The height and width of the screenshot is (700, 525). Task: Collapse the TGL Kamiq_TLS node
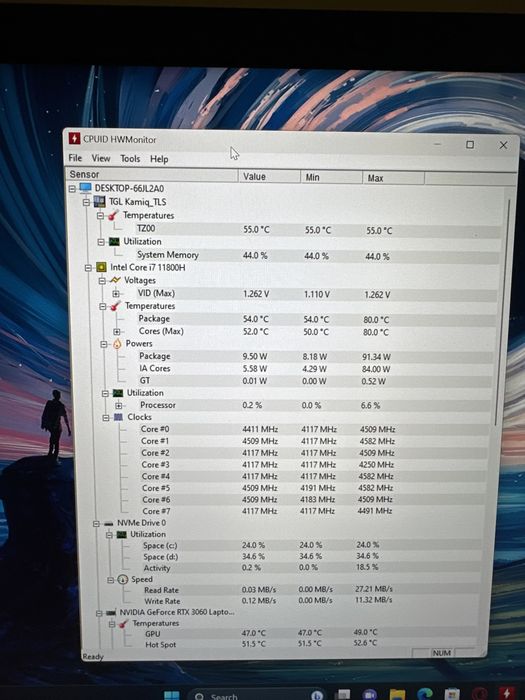click(87, 202)
